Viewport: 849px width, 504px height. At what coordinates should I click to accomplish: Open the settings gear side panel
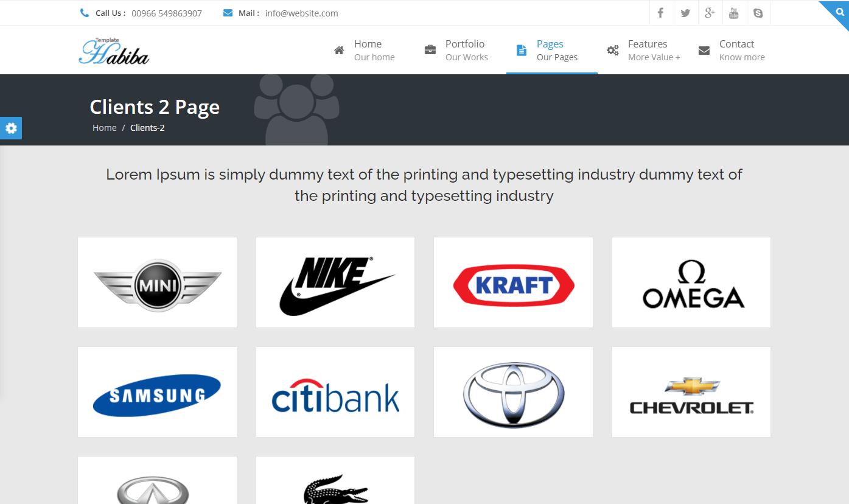[x=11, y=128]
